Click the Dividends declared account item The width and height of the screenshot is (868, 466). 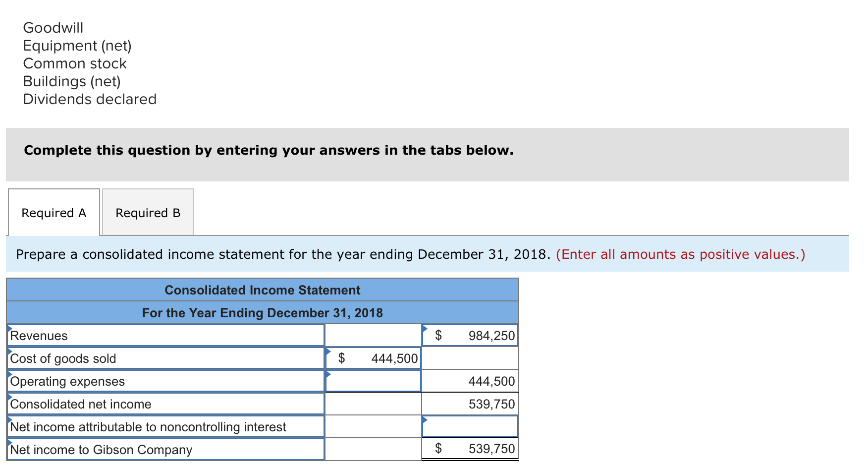[89, 99]
